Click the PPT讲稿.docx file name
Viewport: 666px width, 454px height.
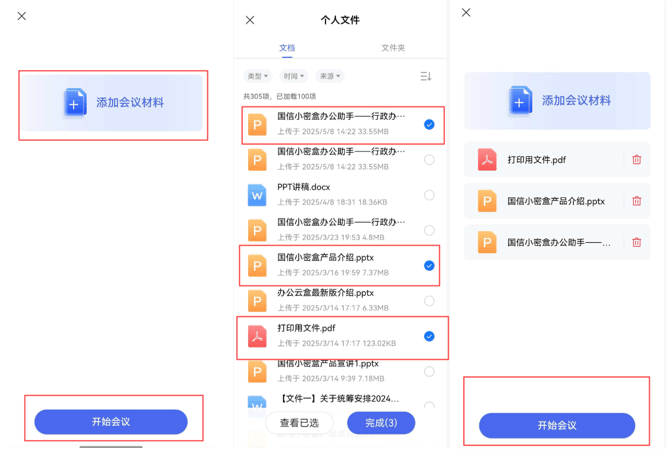303,187
